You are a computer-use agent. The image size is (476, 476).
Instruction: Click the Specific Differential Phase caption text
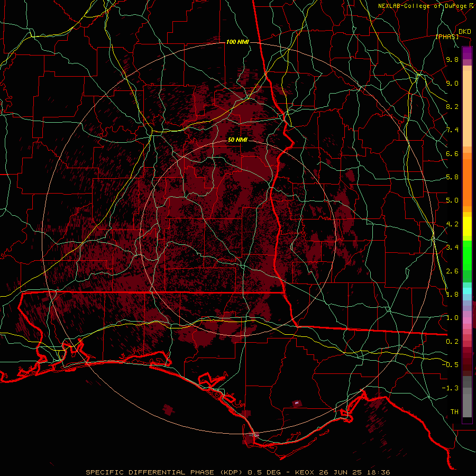tap(238, 472)
